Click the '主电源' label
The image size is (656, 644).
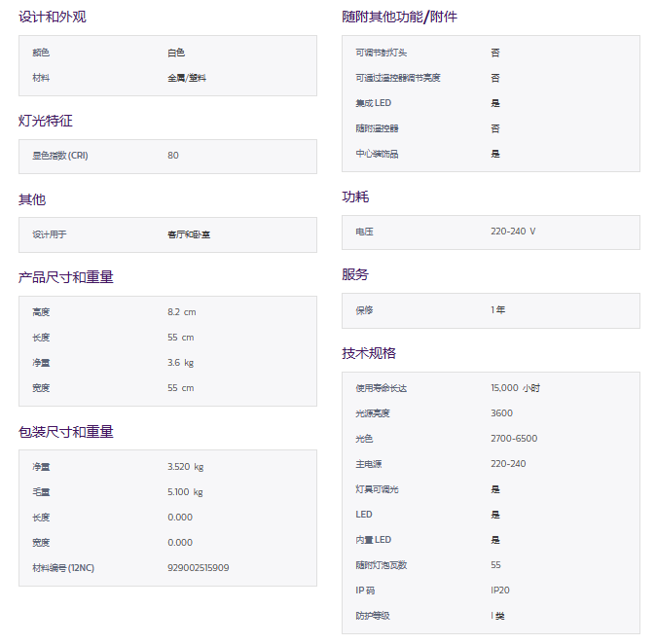coord(369,464)
